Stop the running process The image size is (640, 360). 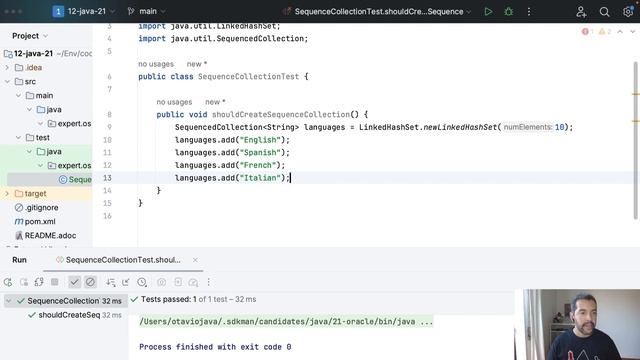point(54,282)
